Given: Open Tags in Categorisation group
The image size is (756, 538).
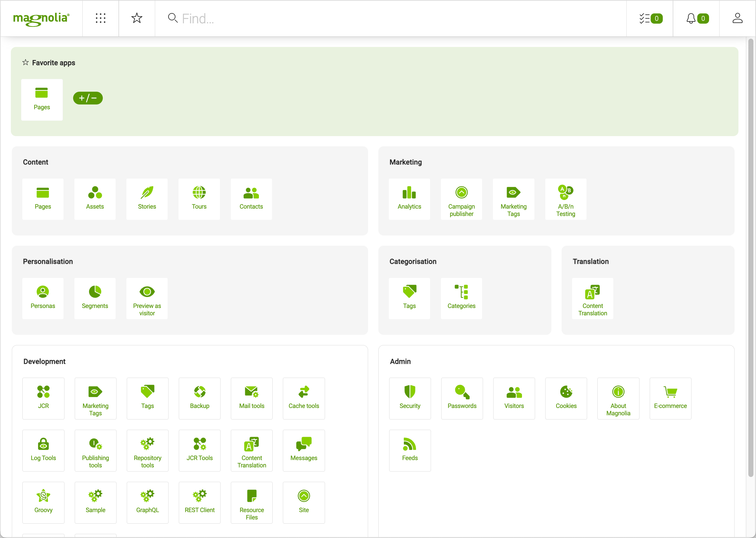Looking at the screenshot, I should coord(409,298).
